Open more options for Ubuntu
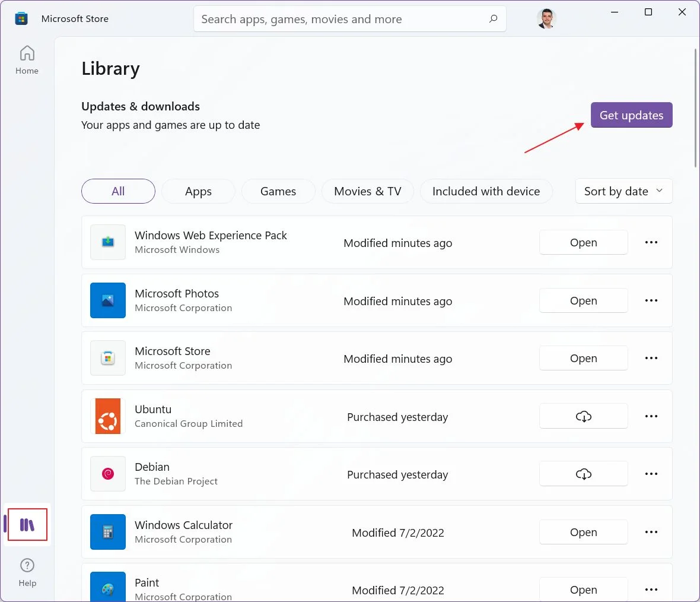Image resolution: width=700 pixels, height=602 pixels. (651, 416)
